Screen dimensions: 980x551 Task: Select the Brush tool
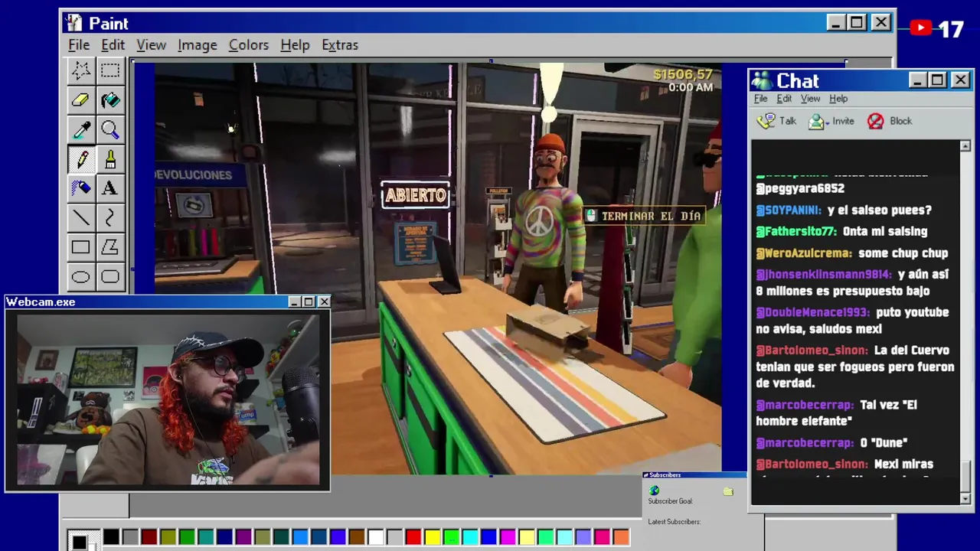click(x=110, y=159)
